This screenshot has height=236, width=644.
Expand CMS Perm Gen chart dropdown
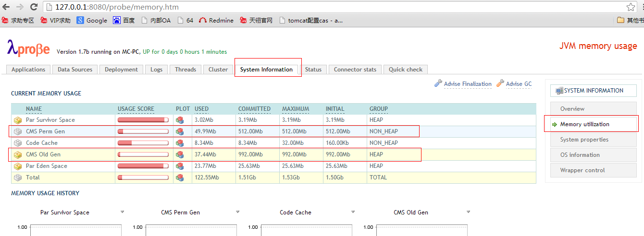238,212
